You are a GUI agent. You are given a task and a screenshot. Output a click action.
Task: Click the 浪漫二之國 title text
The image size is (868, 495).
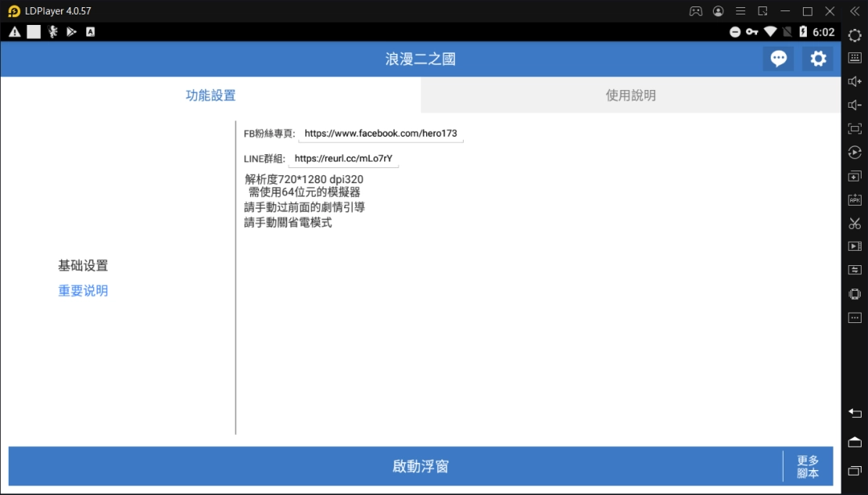click(420, 59)
